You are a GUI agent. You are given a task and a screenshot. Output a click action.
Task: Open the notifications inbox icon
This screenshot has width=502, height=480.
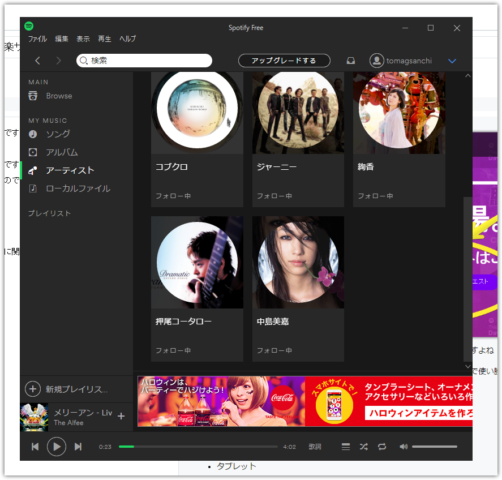[350, 61]
